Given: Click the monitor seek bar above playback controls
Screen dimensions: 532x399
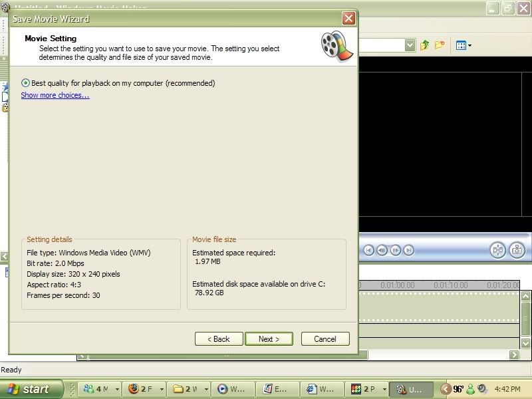Looking at the screenshot, I should click(x=444, y=235).
